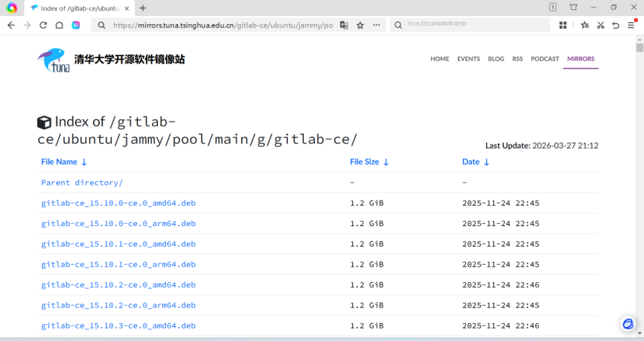This screenshot has height=341, width=644.
Task: Open the favorites list icon
Action: tap(584, 25)
